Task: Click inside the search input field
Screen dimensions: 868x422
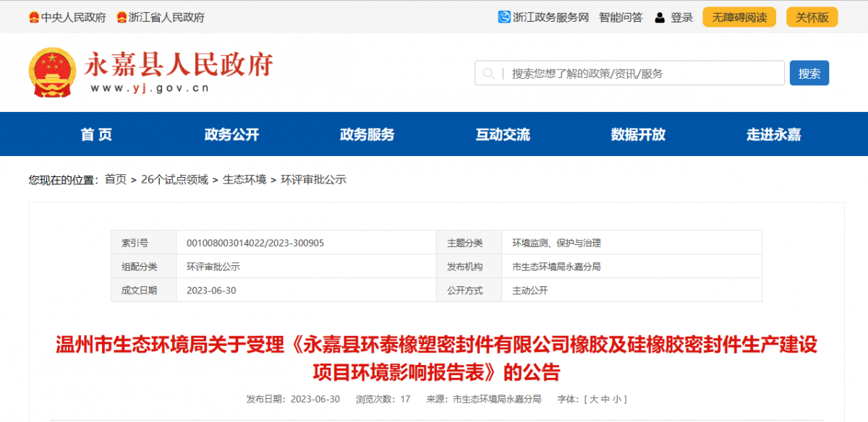Action: (629, 73)
